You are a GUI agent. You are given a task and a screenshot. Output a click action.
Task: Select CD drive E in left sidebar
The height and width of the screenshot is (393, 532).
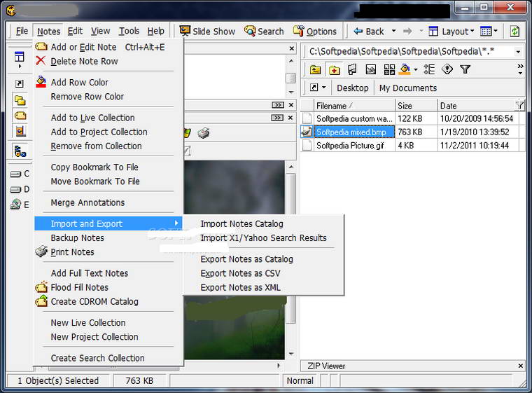coord(20,205)
